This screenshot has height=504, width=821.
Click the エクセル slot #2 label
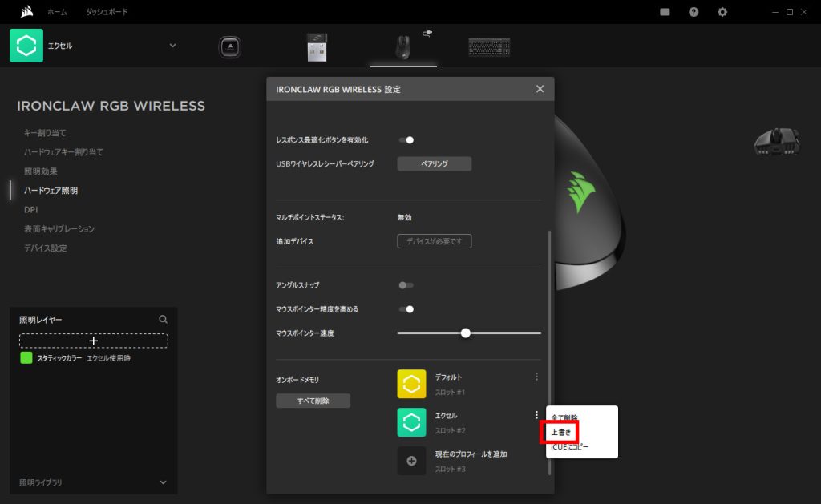446,416
